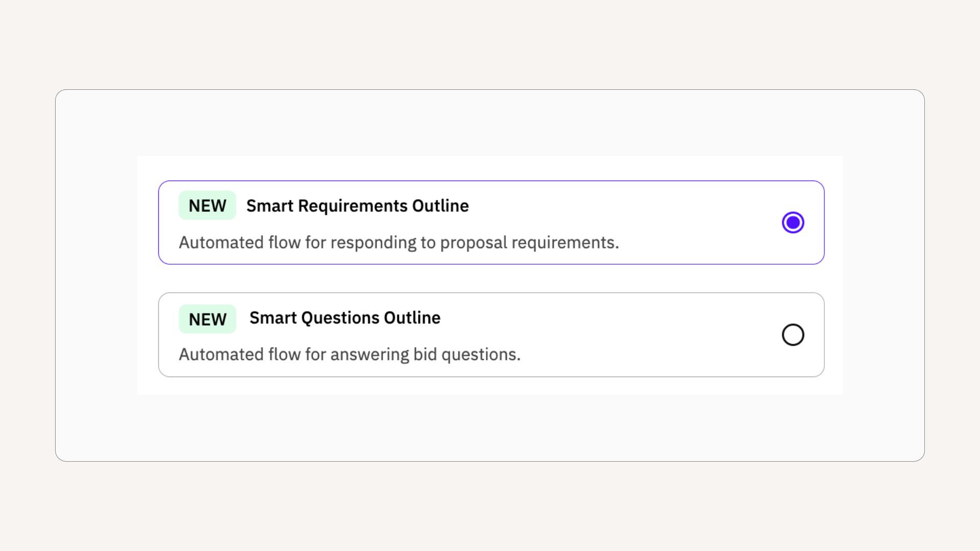Click the word "Outline" in the Requirements title
The width and height of the screenshot is (980, 551).
(x=440, y=206)
